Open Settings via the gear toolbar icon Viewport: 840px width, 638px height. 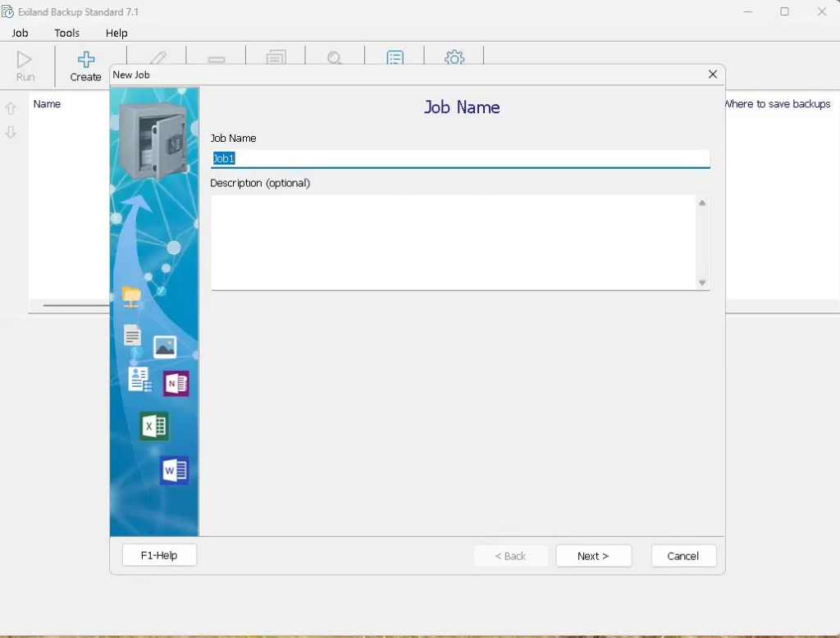[454, 57]
